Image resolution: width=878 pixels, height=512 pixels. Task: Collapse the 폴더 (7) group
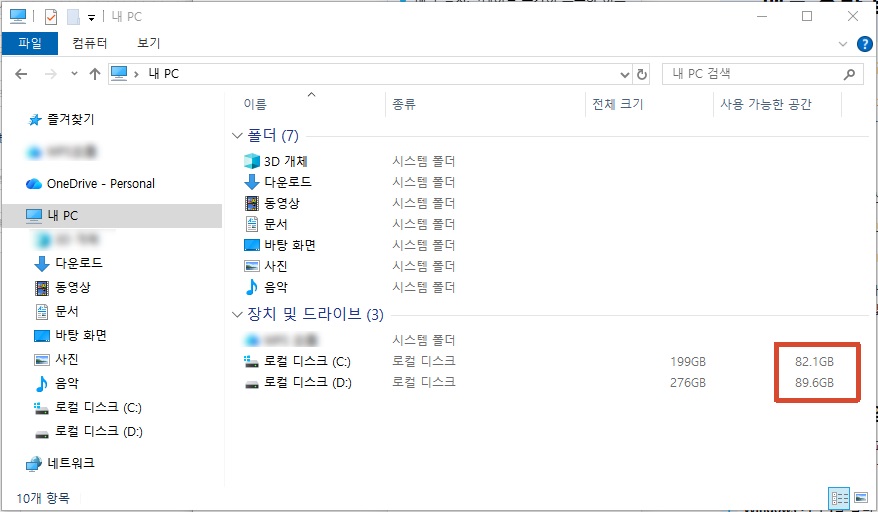[237, 136]
